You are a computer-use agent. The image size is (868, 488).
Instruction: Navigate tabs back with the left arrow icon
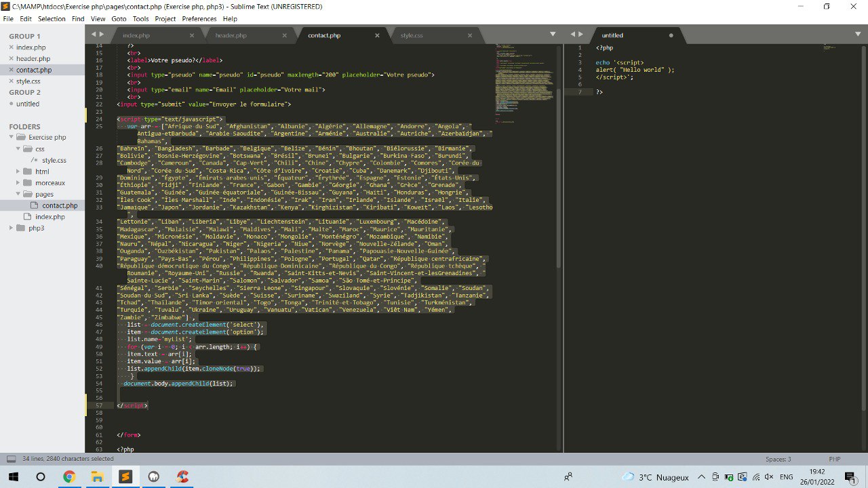click(94, 34)
